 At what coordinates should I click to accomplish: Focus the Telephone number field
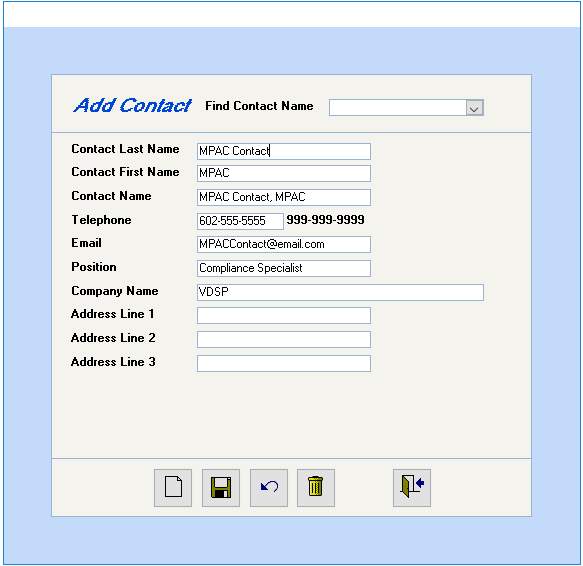pyautogui.click(x=240, y=221)
